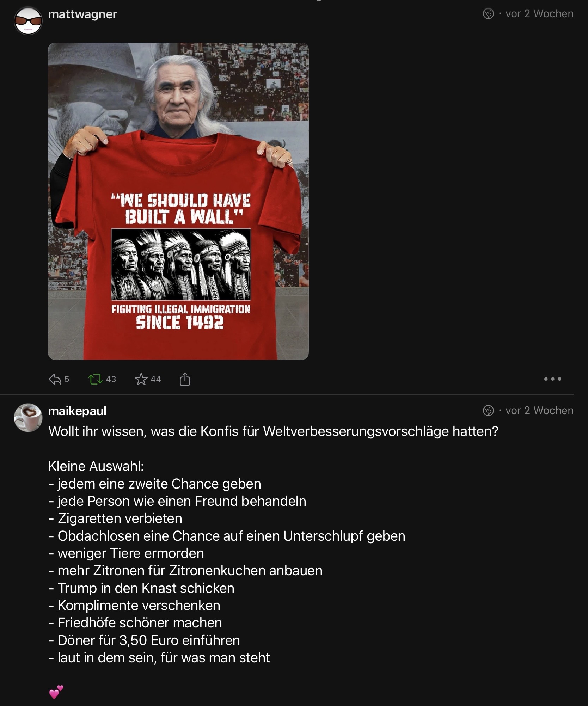588x706 pixels.
Task: Click the favorite count 44
Action: coord(156,379)
